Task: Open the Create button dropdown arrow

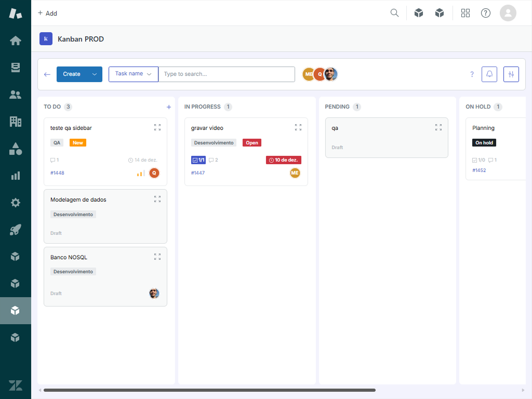Action: pos(94,74)
